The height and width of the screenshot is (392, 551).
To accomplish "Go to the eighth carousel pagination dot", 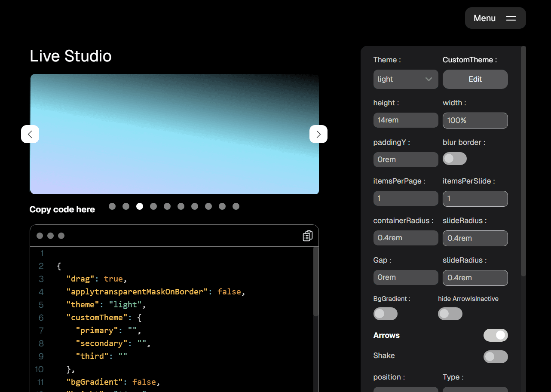I will pyautogui.click(x=208, y=206).
